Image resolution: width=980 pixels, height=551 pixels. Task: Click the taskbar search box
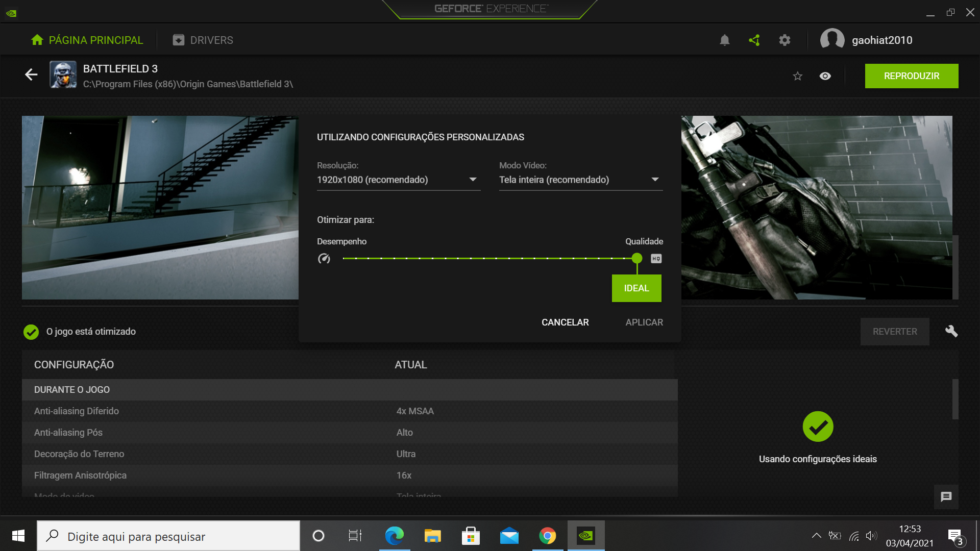[168, 536]
